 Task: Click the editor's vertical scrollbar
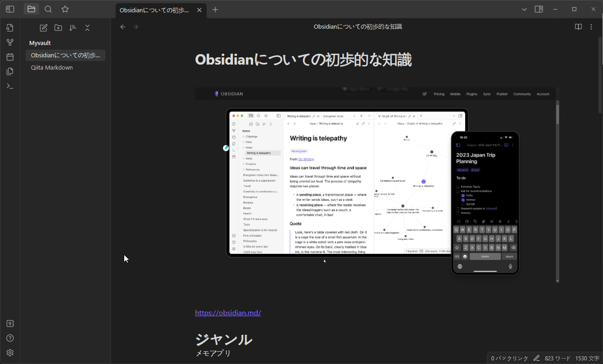point(600,75)
